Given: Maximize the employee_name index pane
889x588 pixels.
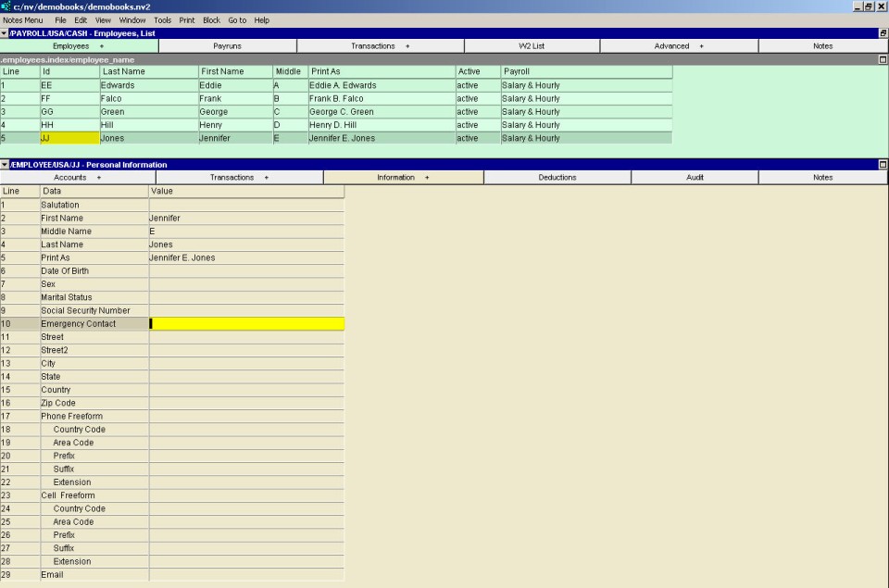Looking at the screenshot, I should click(x=883, y=59).
